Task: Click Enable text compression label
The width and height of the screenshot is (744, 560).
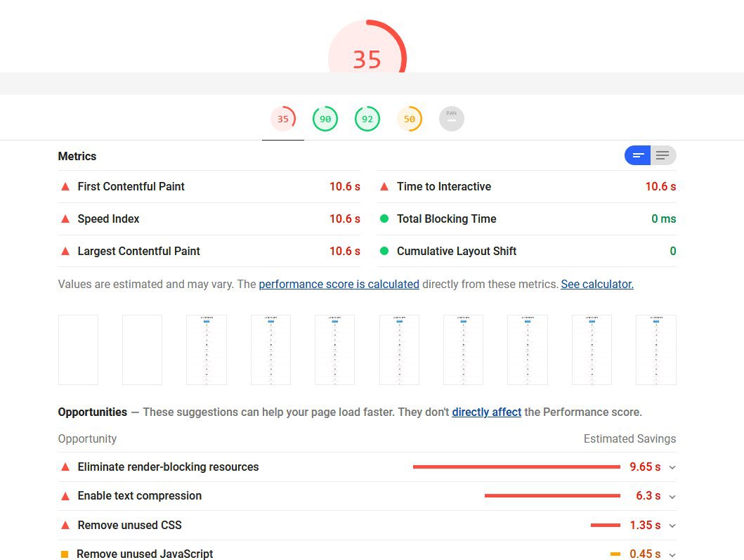Action: click(140, 496)
